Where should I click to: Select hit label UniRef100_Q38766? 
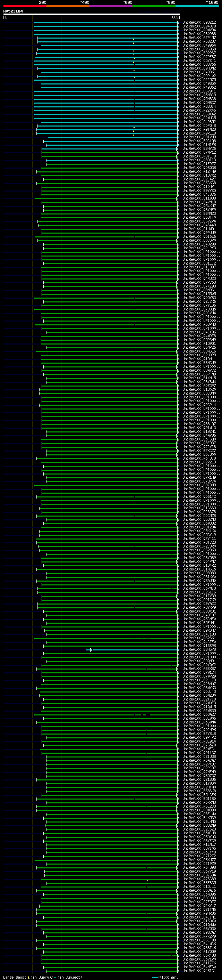click(x=199, y=64)
